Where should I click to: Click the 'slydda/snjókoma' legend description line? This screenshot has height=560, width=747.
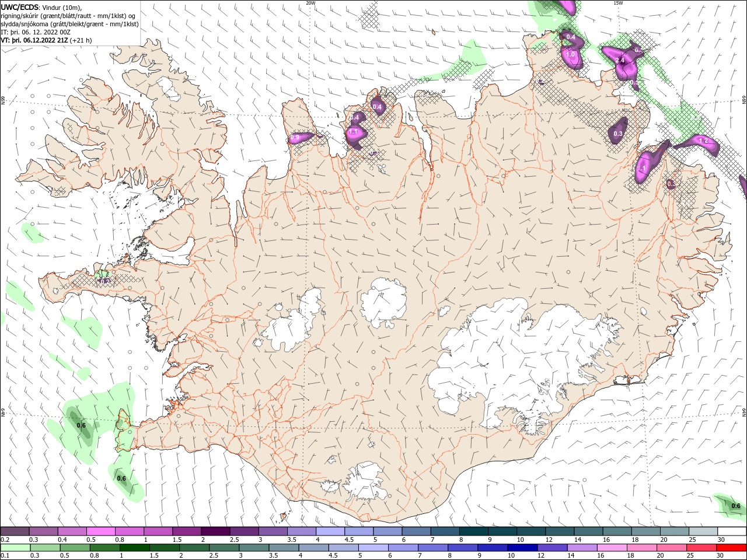(x=70, y=24)
